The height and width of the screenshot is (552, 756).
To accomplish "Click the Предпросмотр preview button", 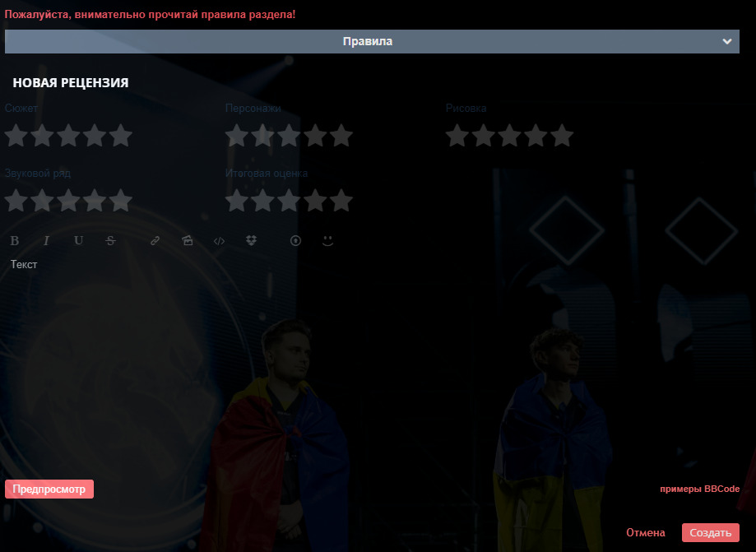I will [49, 489].
